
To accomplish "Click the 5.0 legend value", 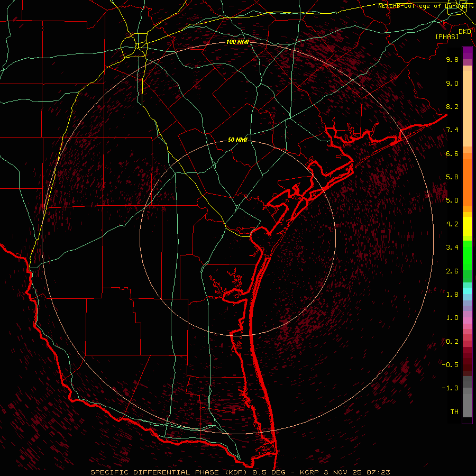I will (452, 200).
